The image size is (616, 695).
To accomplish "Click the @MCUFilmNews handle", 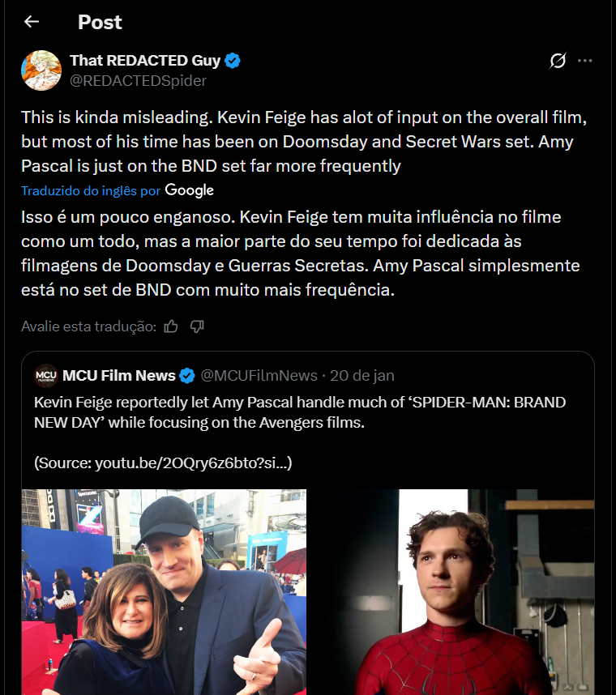I will [x=259, y=376].
